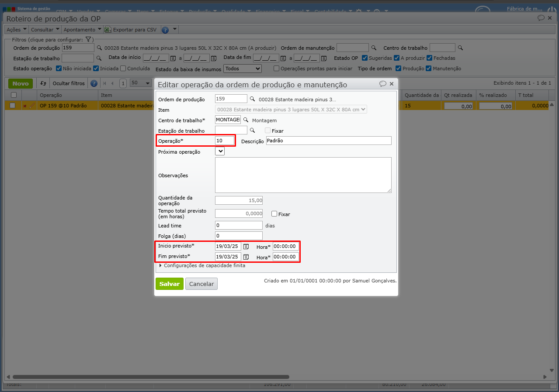The image size is (559, 392).
Task: Click search icon beside filter Estação de trabalho
Action: click(x=99, y=58)
